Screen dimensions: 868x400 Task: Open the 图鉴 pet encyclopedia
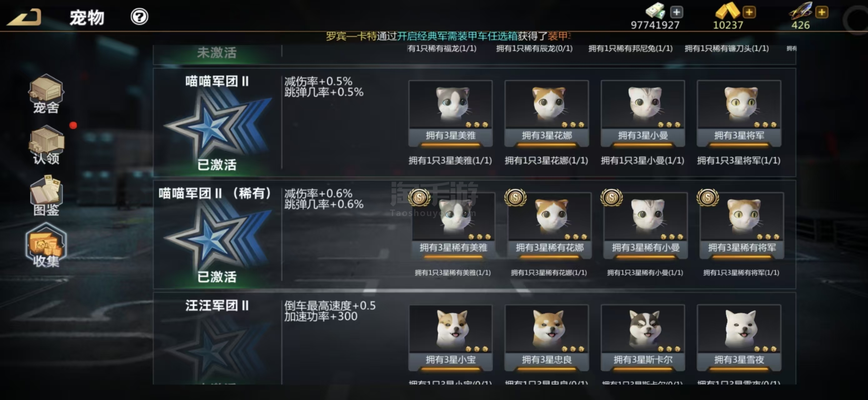[x=46, y=196]
